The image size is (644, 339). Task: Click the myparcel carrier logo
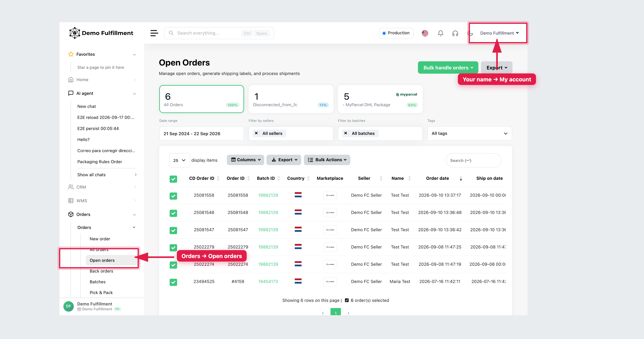click(x=406, y=94)
